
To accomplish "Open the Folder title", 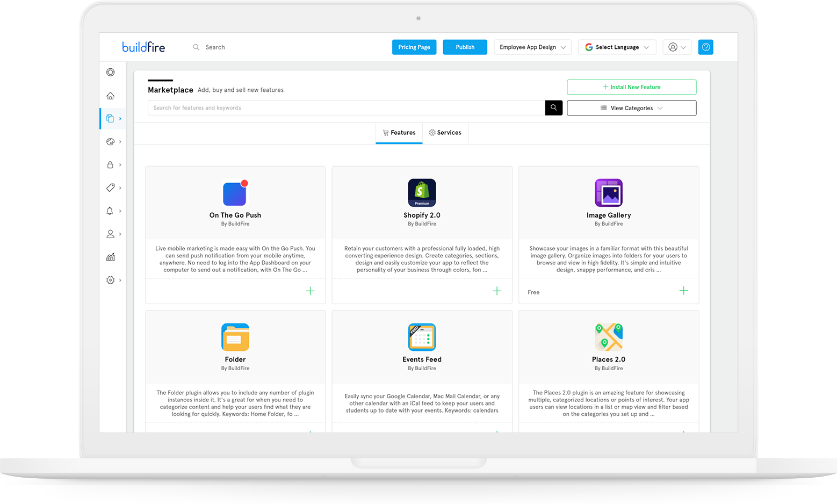I will 235,359.
